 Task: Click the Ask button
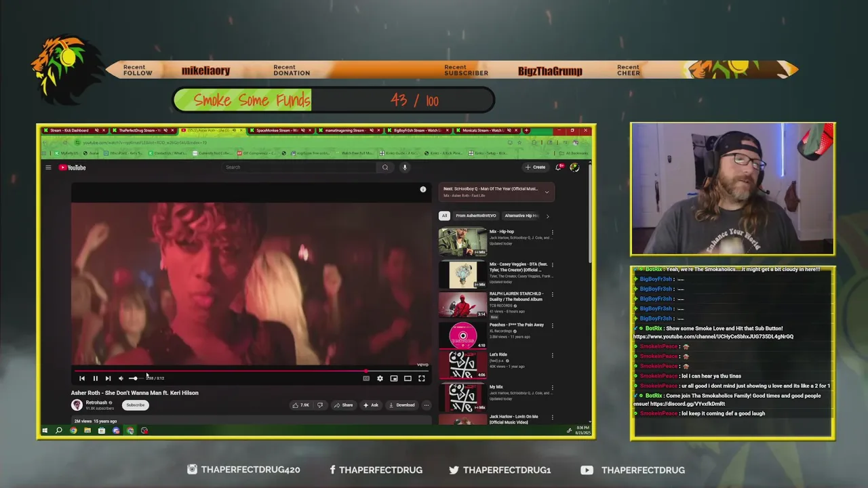[371, 405]
